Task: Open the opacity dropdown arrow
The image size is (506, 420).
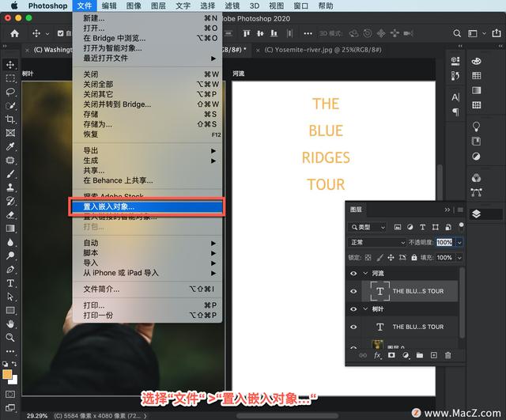Action: click(x=459, y=243)
